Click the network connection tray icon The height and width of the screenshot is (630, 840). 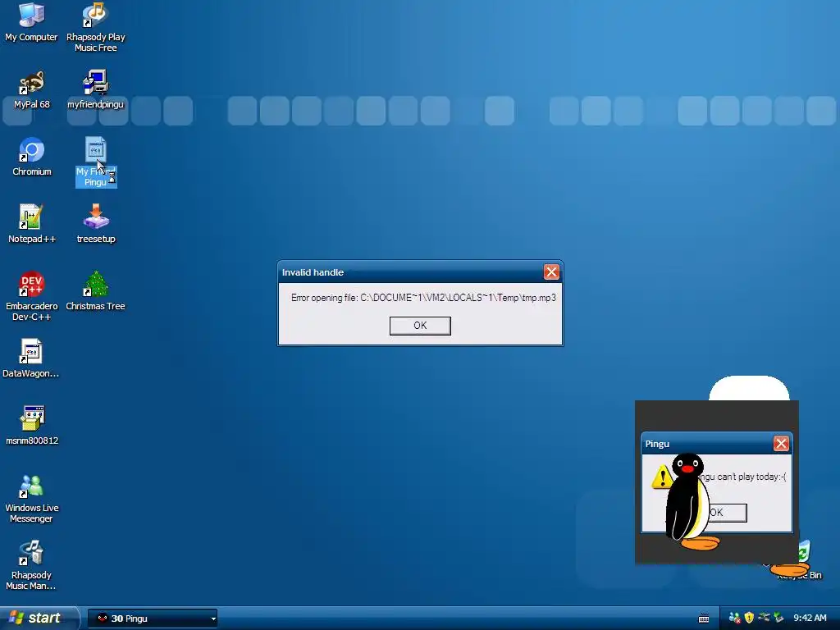764,618
